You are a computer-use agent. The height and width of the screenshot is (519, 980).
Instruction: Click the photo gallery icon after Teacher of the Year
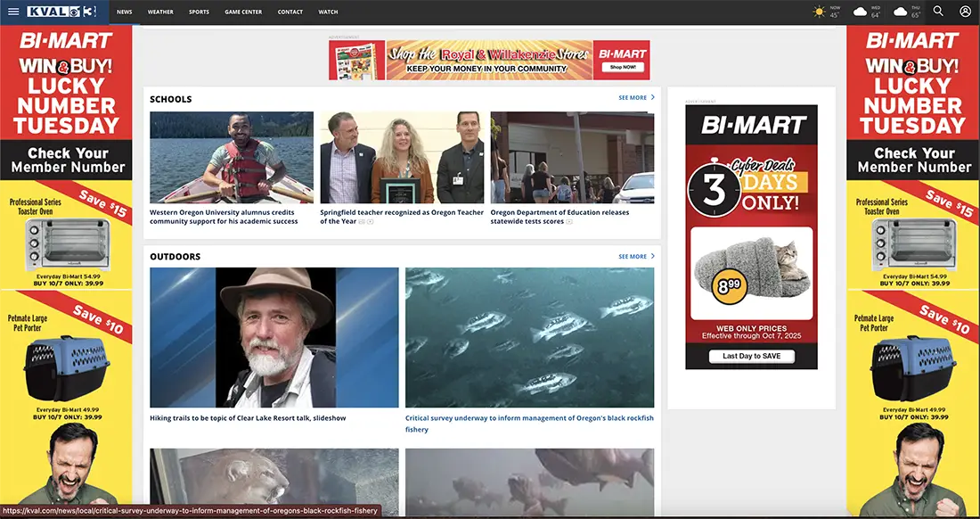pos(362,221)
